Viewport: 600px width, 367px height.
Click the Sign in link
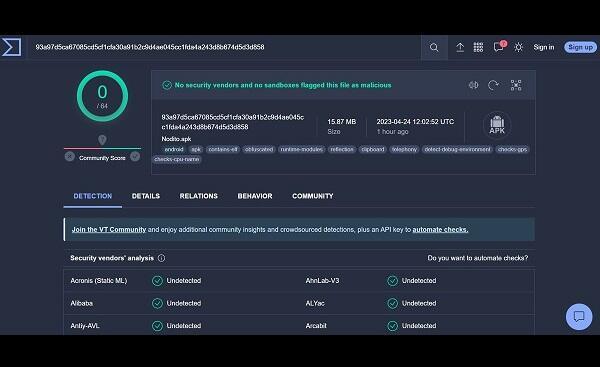[x=544, y=47]
